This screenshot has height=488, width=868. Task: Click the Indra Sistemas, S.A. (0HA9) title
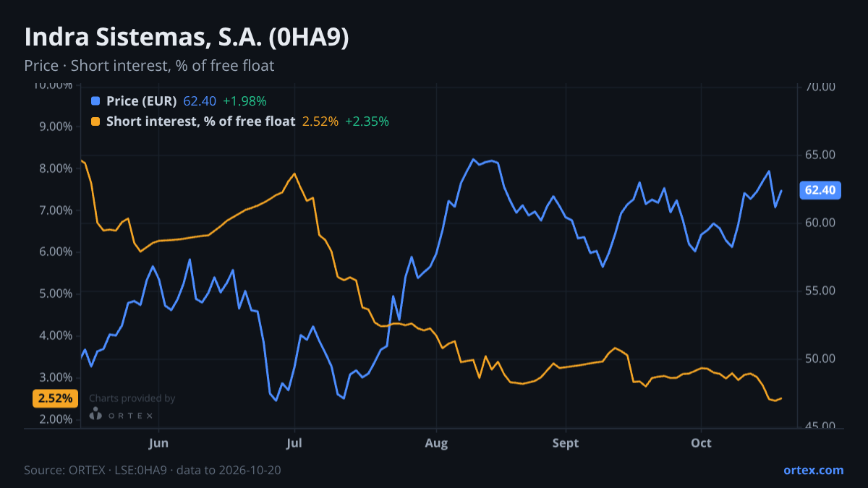[187, 37]
